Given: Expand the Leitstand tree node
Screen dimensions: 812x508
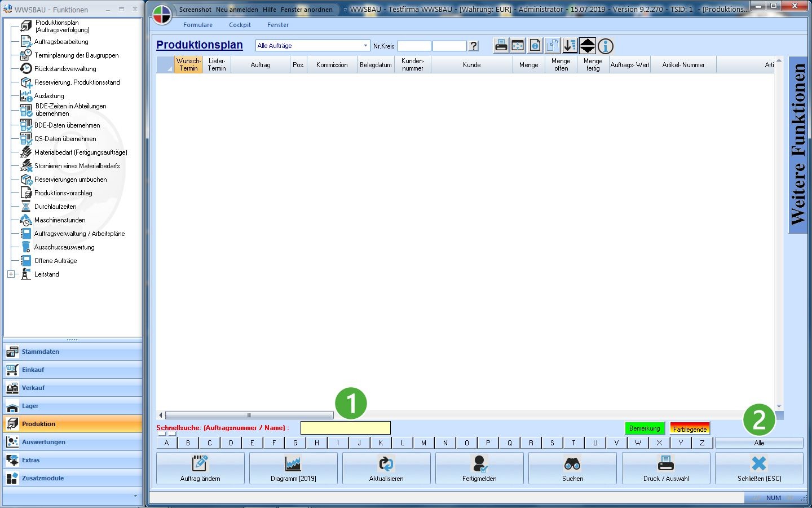Looking at the screenshot, I should point(11,274).
